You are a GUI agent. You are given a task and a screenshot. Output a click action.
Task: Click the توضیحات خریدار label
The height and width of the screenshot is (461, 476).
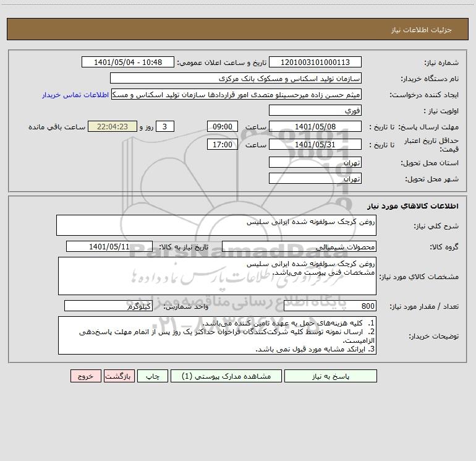pos(434,337)
